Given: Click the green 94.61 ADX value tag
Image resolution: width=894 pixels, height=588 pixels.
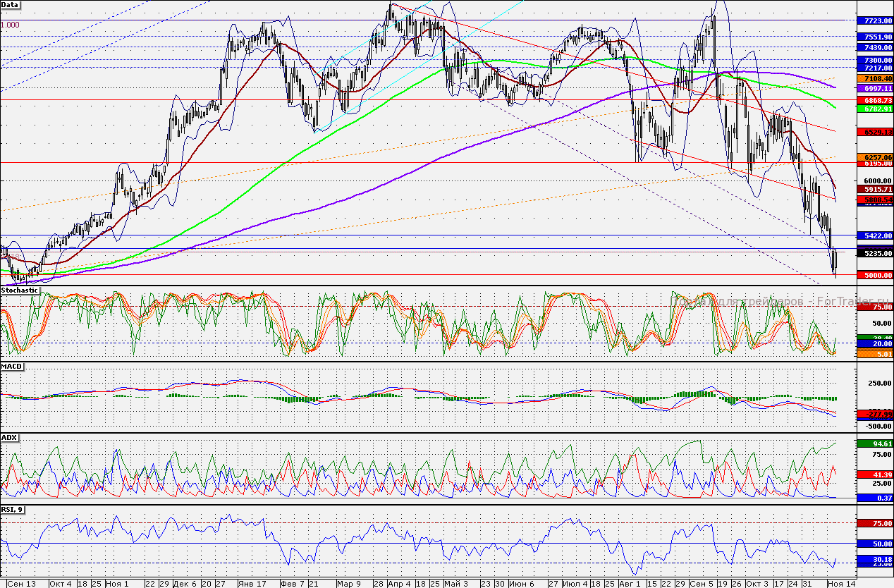Looking at the screenshot, I should [x=874, y=444].
